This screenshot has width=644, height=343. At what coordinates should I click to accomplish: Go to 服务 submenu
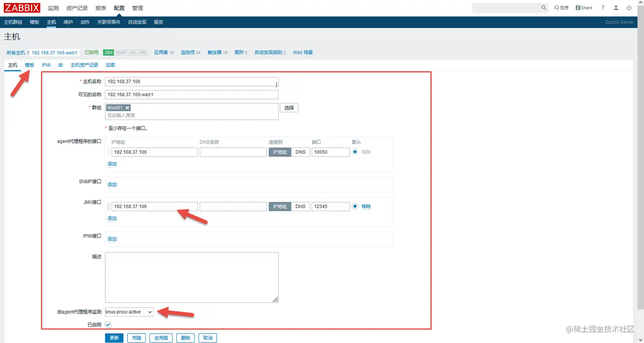[x=158, y=22]
